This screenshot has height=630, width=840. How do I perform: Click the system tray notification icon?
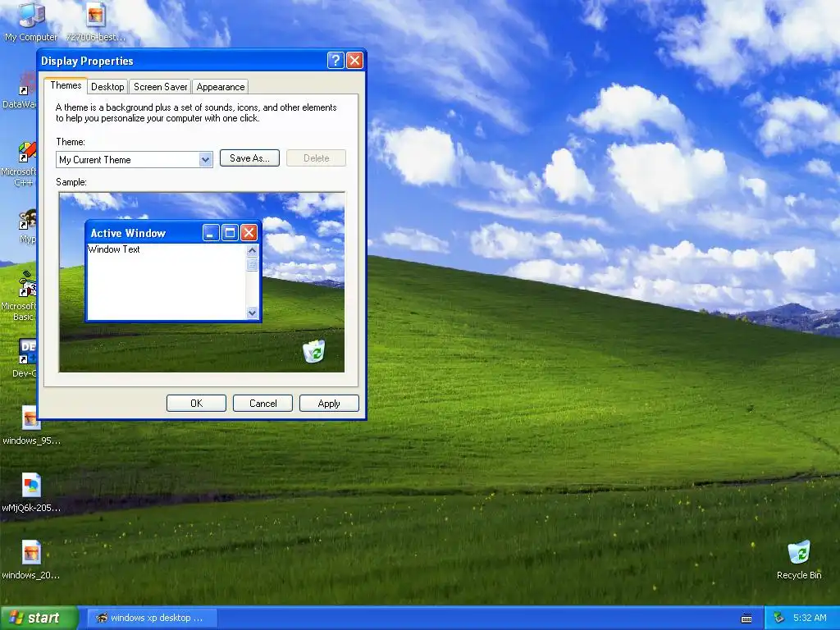779,618
